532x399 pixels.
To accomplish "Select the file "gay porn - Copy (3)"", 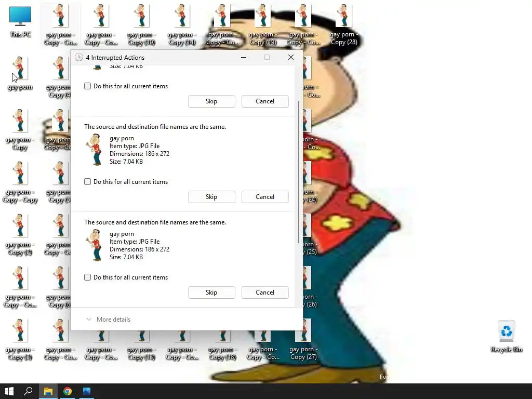I will [x=20, y=340].
